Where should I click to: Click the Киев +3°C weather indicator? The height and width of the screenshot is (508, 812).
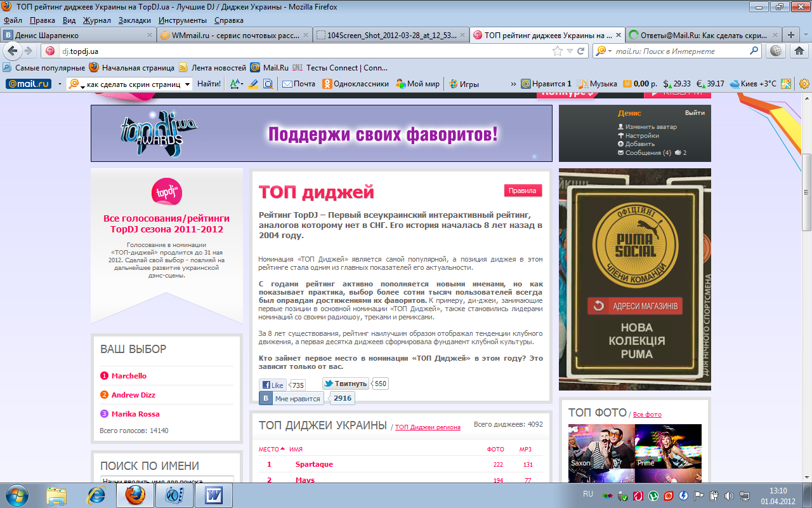[753, 84]
